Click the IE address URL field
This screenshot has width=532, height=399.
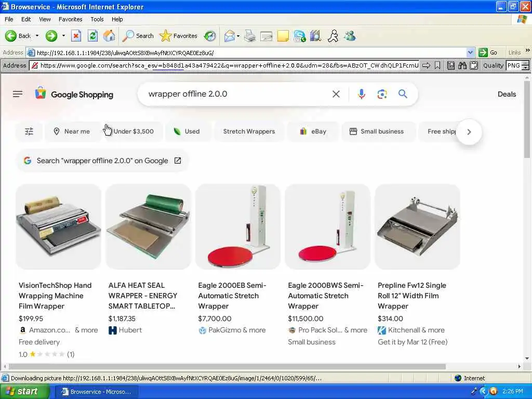[250, 52]
